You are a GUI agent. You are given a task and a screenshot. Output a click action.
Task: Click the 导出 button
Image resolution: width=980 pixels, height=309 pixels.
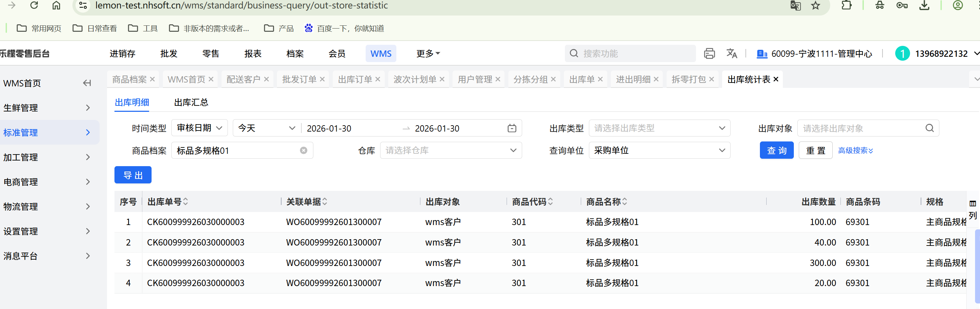(133, 175)
